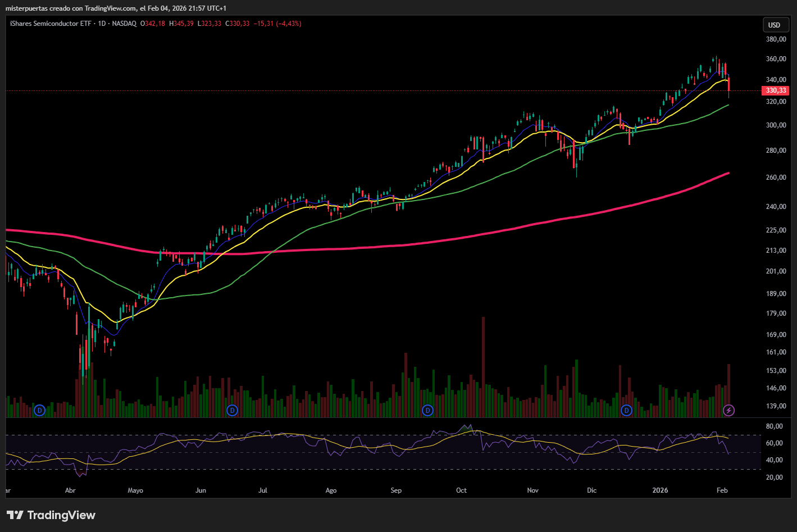Click the 189,00 price axis label
Screen dimensions: 797x532
pyautogui.click(x=776, y=294)
